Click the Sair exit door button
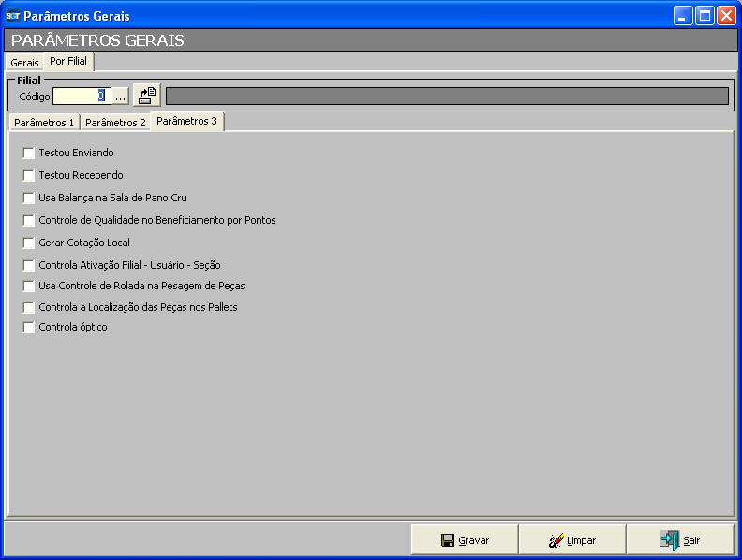 pos(680,540)
